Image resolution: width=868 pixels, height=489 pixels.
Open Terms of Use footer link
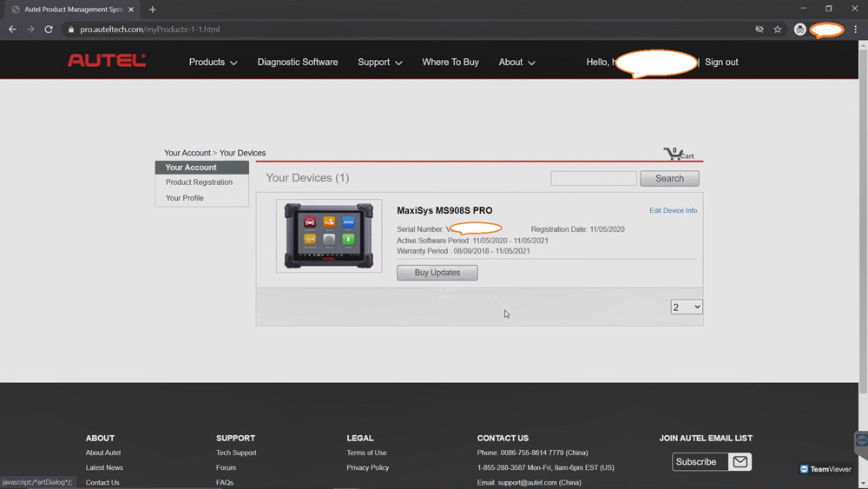366,453
